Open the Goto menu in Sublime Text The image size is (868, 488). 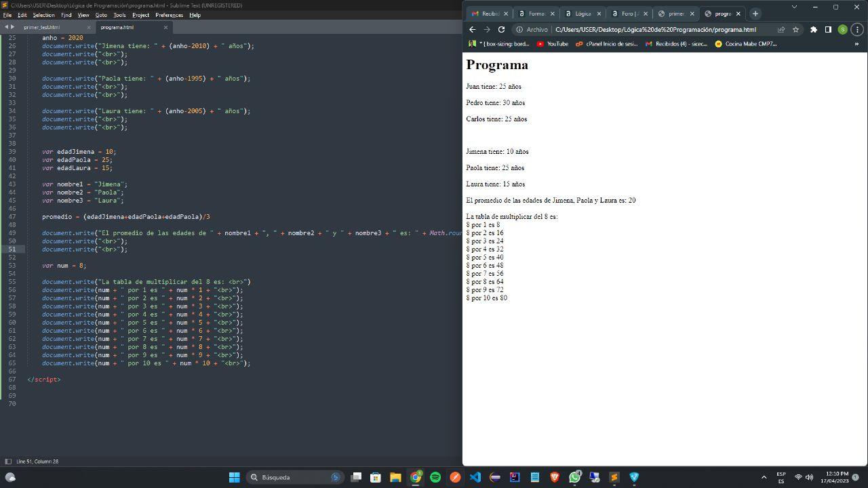point(101,15)
